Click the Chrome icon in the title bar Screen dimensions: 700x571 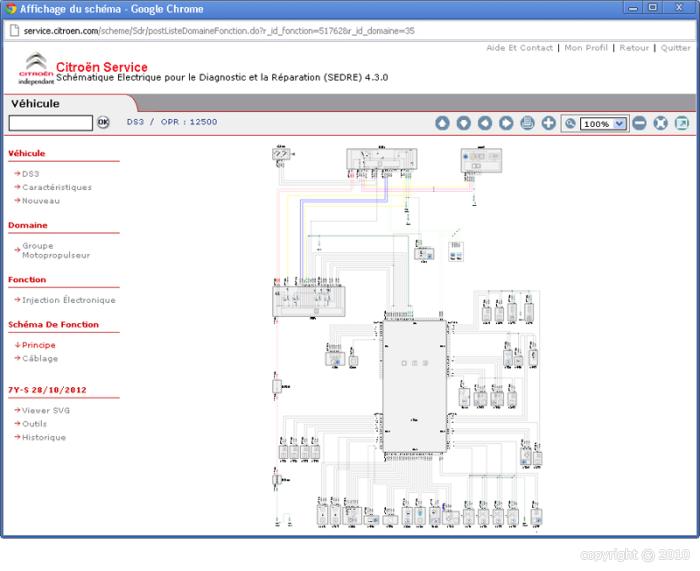point(11,8)
